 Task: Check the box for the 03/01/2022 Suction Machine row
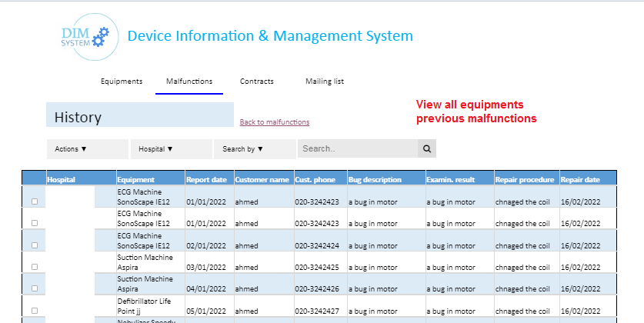[x=34, y=267]
